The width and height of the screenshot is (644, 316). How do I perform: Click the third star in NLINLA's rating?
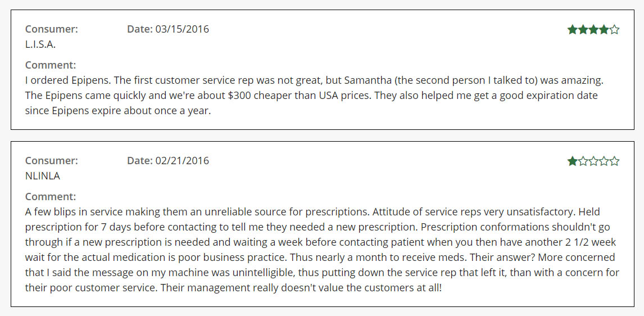pos(593,162)
